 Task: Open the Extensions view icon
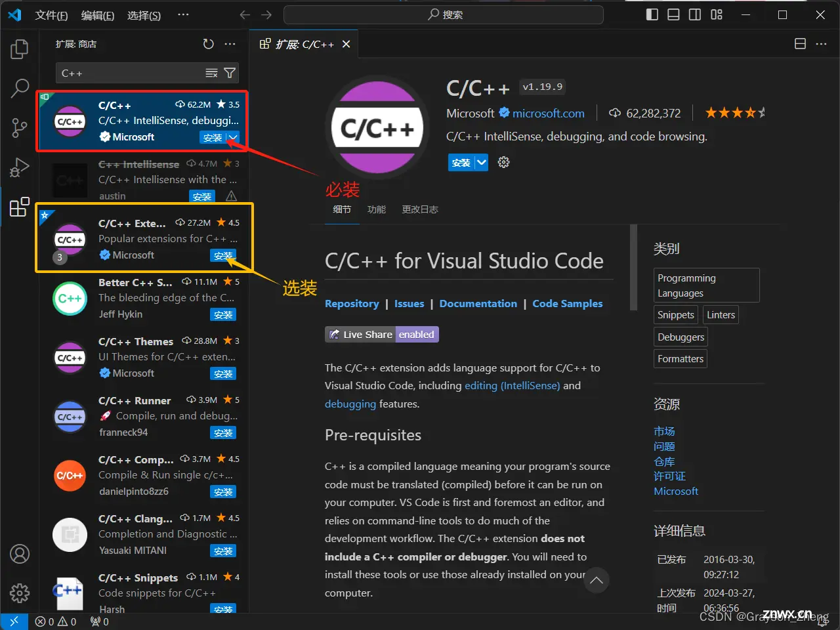pos(20,207)
